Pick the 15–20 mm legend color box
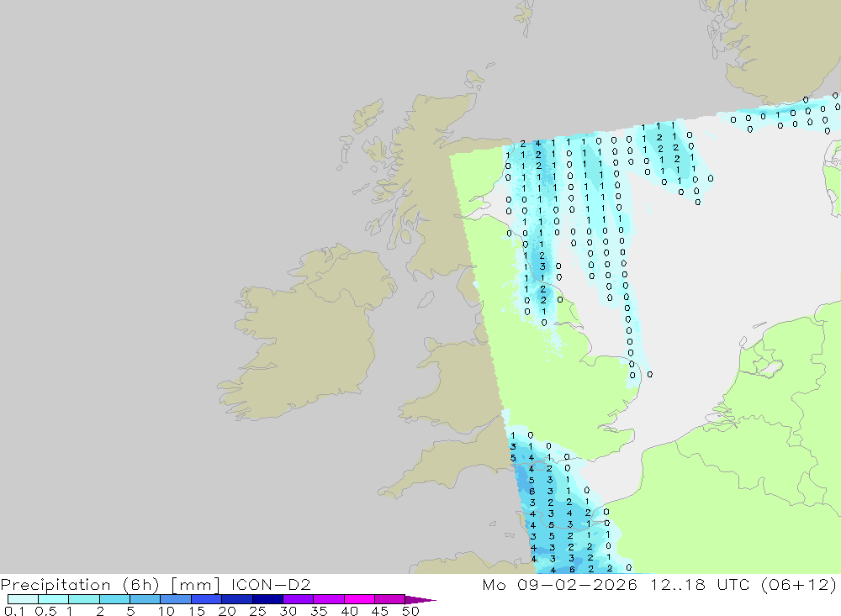The width and height of the screenshot is (841, 616). pos(207,599)
